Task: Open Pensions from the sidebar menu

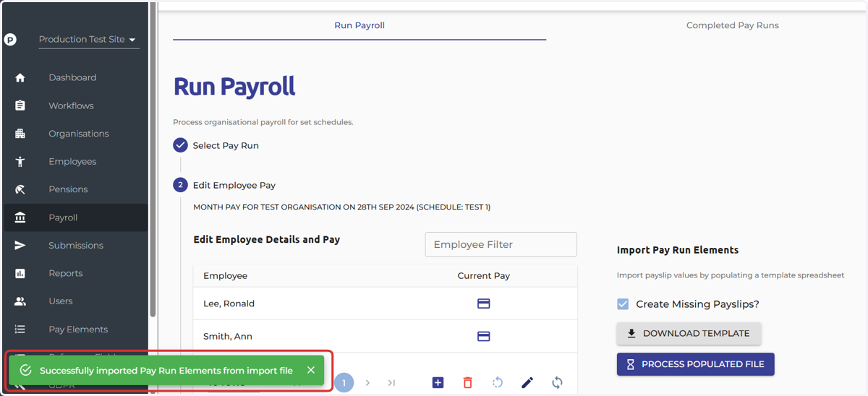Action: point(68,189)
